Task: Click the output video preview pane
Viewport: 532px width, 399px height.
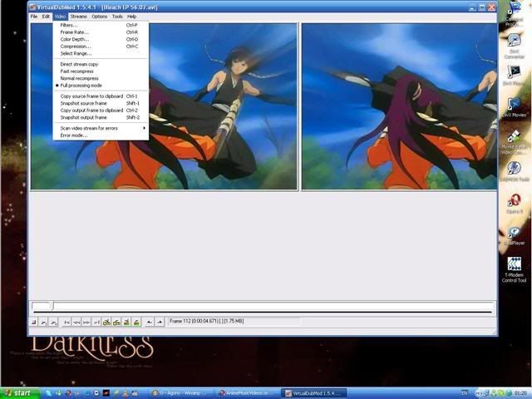Action: pos(399,106)
